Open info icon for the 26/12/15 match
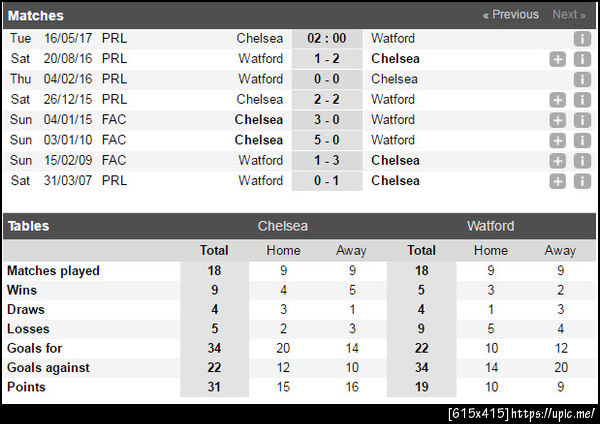 [581, 100]
